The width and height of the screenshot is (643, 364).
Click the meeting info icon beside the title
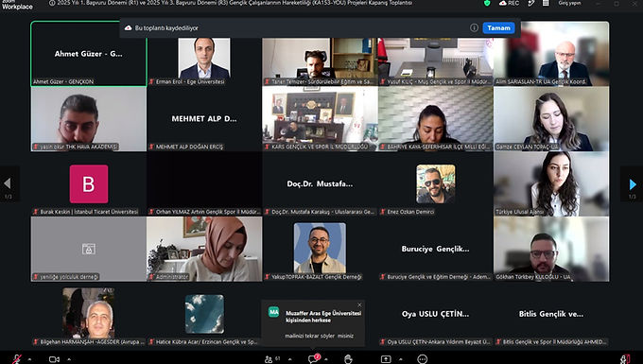click(x=52, y=3)
